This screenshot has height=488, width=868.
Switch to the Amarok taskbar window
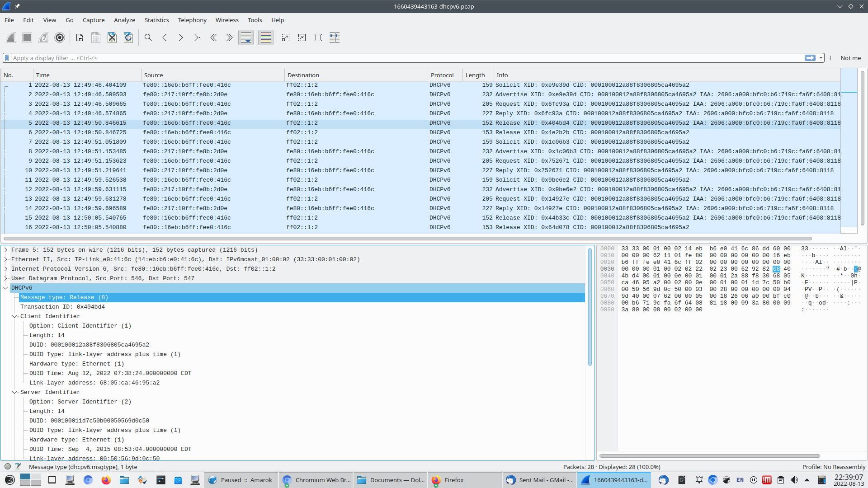point(241,480)
